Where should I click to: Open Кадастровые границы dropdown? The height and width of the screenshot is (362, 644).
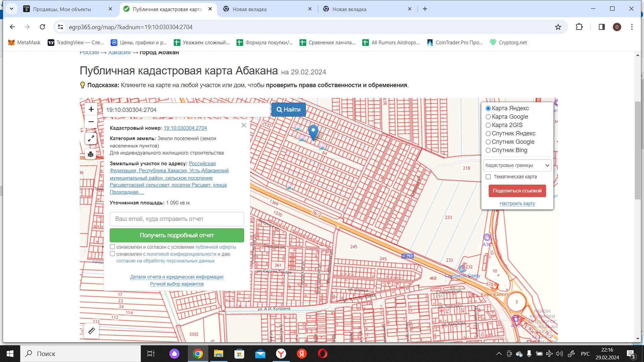click(x=517, y=166)
